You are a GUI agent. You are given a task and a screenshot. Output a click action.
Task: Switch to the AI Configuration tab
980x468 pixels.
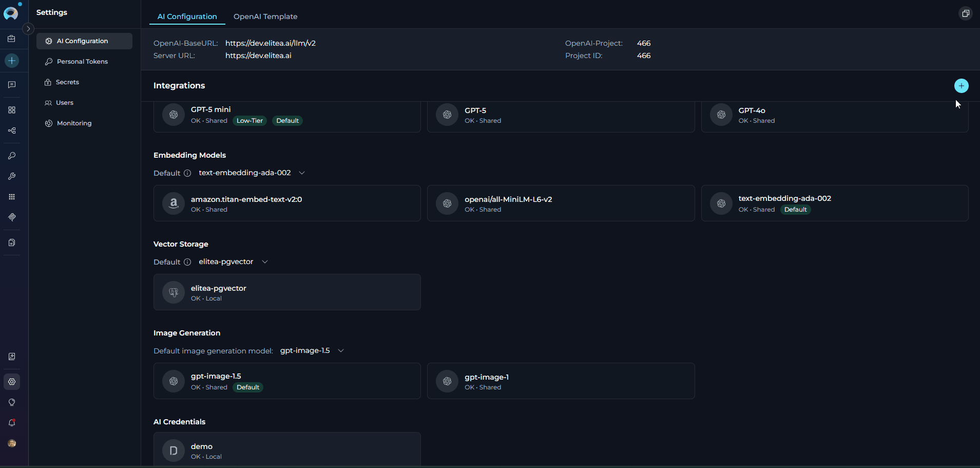tap(187, 16)
